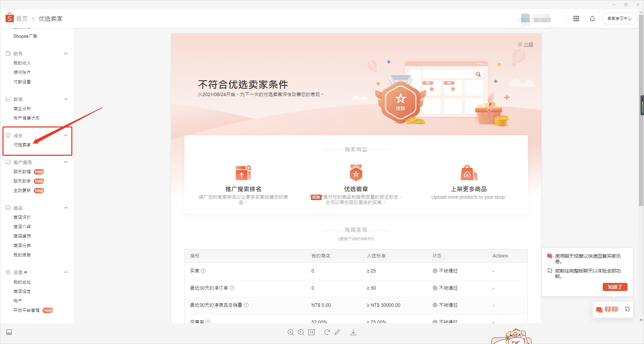Open 银行账户 menu item
The height and width of the screenshot is (344, 644).
[22, 72]
